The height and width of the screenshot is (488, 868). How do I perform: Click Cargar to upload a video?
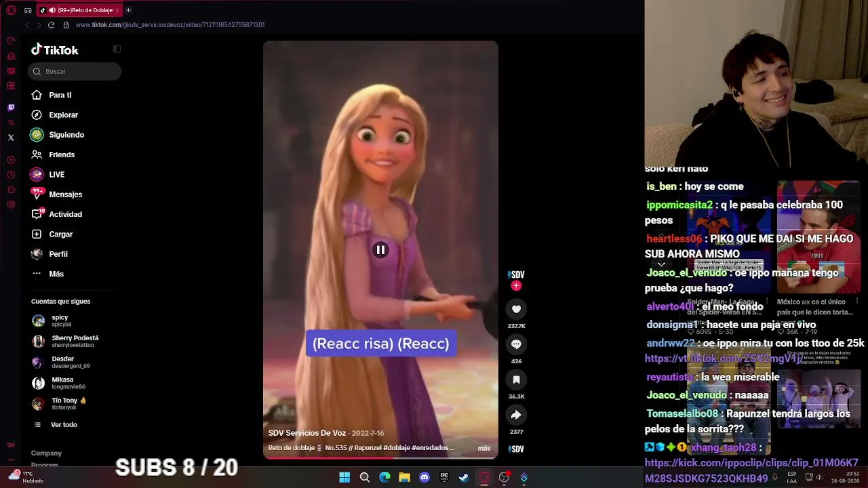[x=52, y=235]
